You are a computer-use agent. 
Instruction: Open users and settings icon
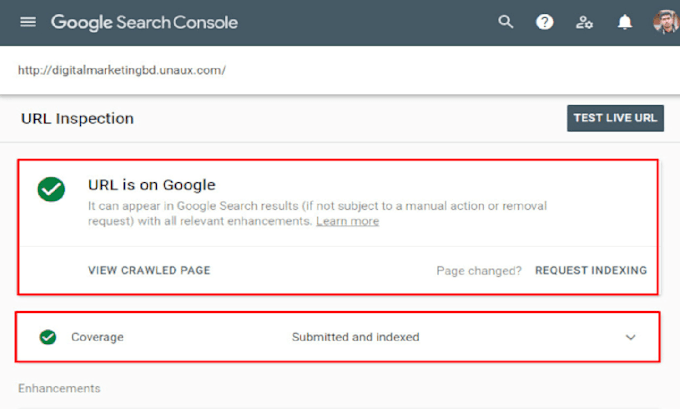(584, 22)
